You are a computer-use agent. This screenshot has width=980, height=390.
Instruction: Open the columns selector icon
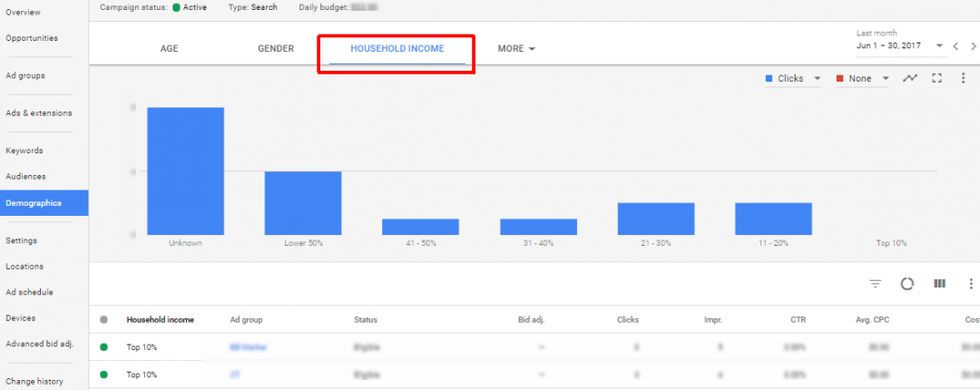[939, 284]
